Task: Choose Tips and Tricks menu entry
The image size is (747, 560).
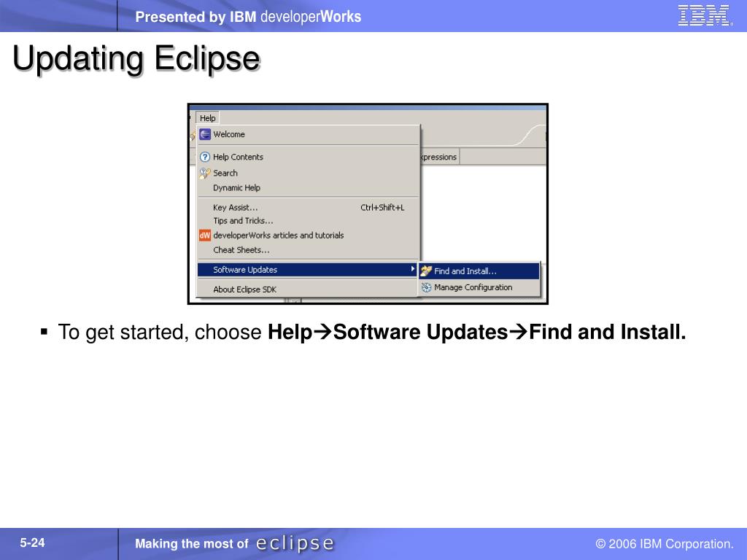Action: pos(308,220)
